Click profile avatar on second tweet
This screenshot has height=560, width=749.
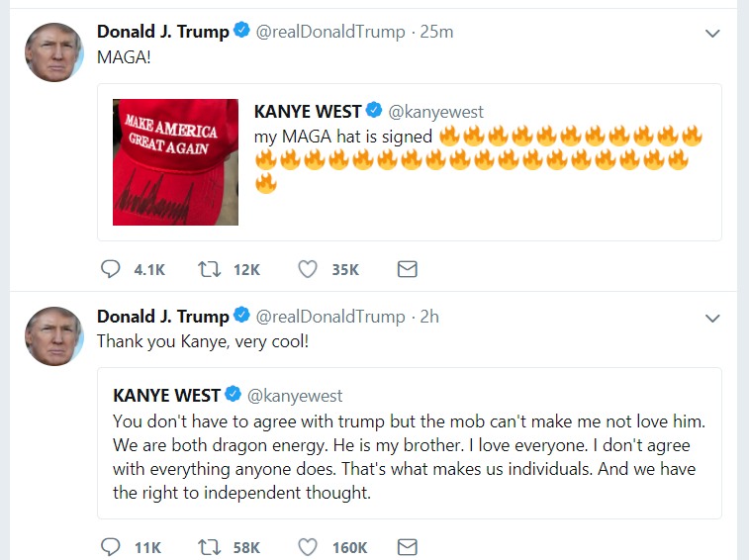(x=53, y=335)
